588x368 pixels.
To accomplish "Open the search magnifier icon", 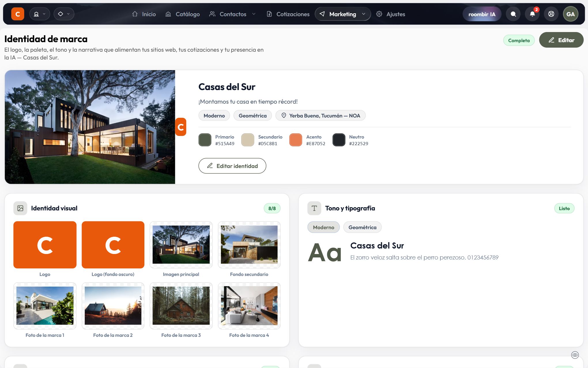I will [513, 14].
